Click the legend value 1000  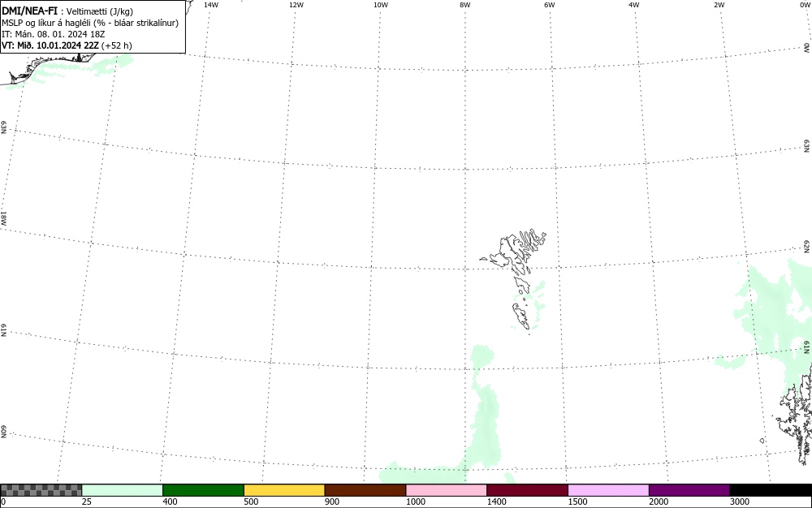coord(416,502)
